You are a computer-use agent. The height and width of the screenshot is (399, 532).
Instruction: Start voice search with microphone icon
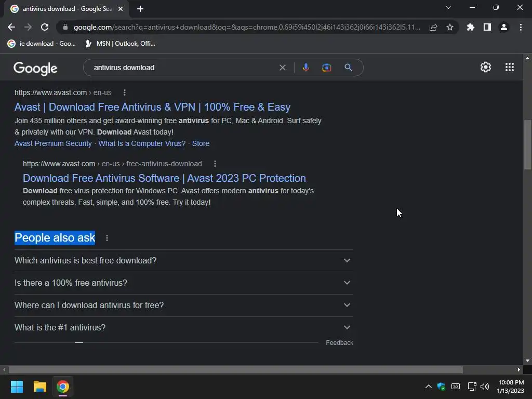click(305, 68)
